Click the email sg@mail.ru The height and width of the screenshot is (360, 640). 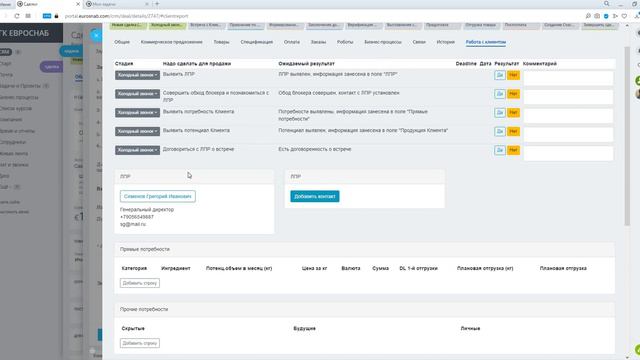[133, 224]
